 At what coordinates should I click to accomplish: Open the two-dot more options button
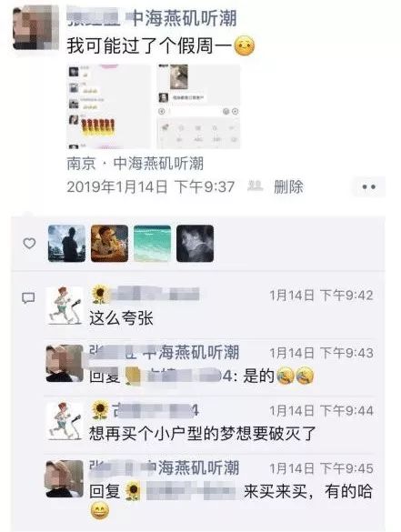click(369, 186)
